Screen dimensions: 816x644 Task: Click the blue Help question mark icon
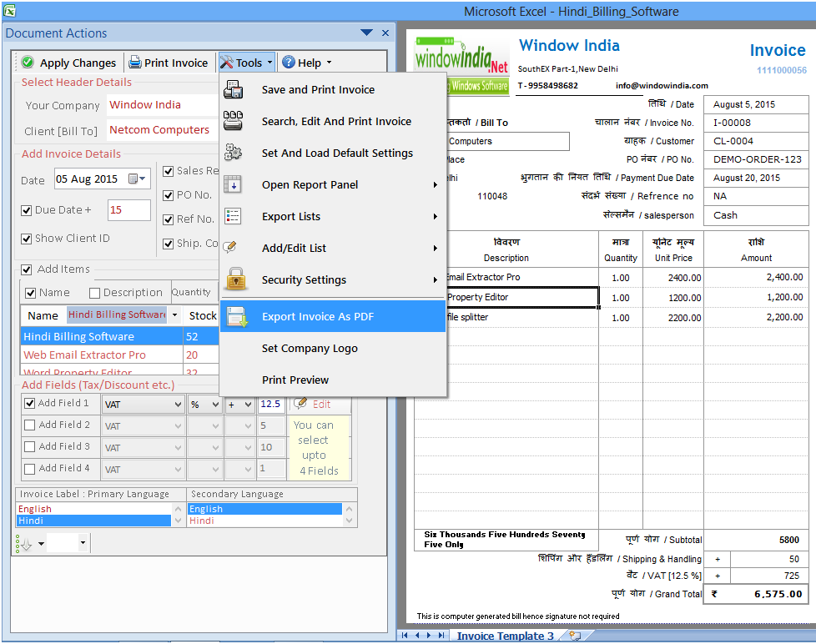289,63
